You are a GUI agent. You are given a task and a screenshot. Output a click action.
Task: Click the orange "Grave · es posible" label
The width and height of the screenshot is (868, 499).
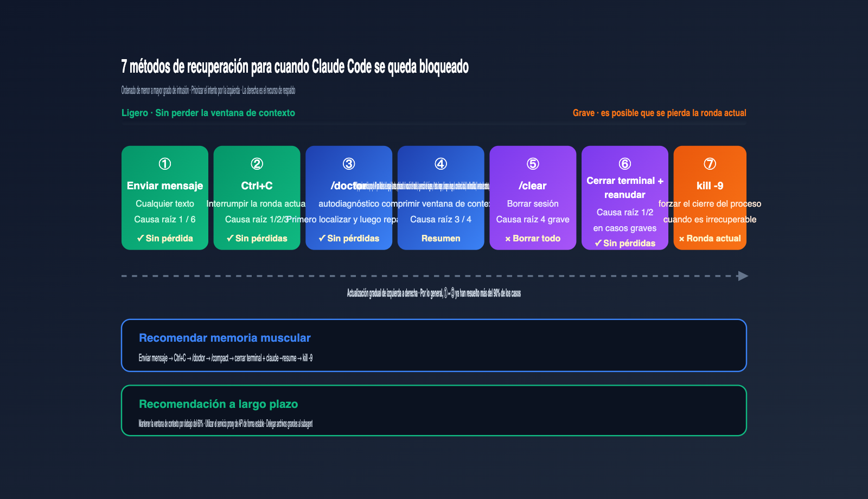[x=660, y=113]
